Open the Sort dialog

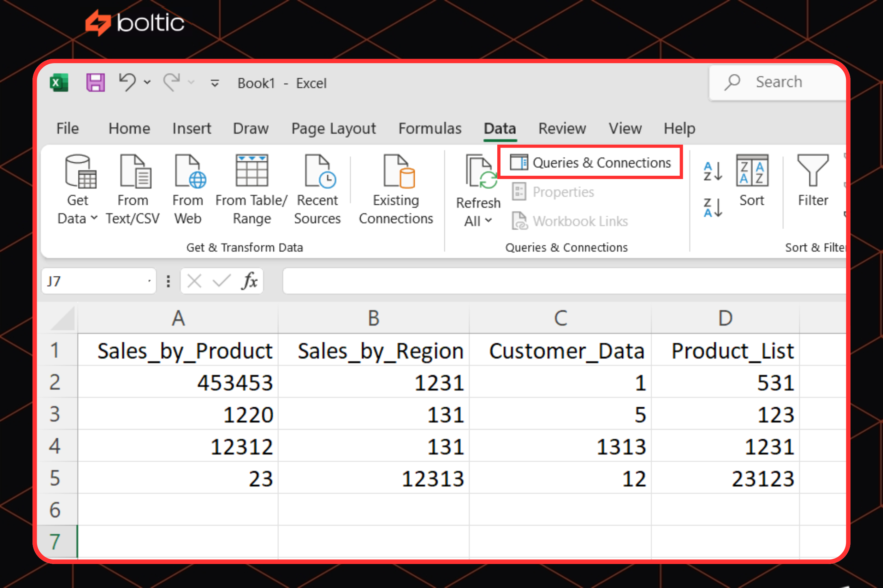[x=752, y=180]
